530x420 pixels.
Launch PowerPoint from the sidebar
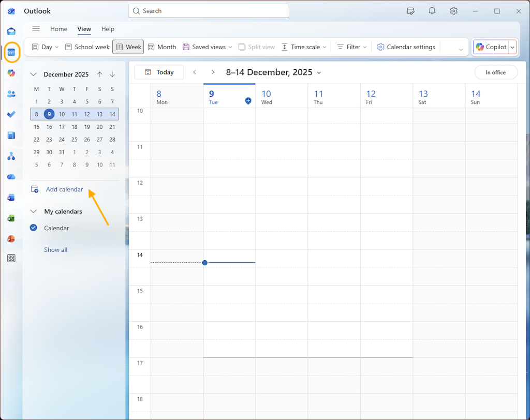11,238
